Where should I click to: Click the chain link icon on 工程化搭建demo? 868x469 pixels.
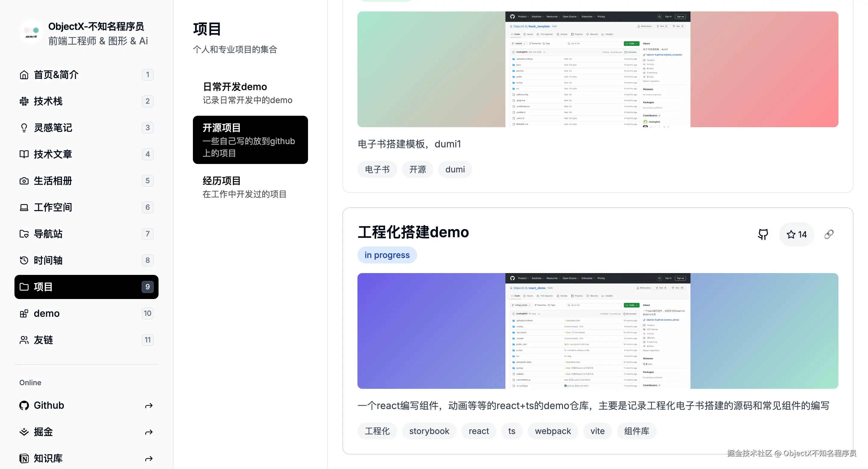[x=829, y=234]
